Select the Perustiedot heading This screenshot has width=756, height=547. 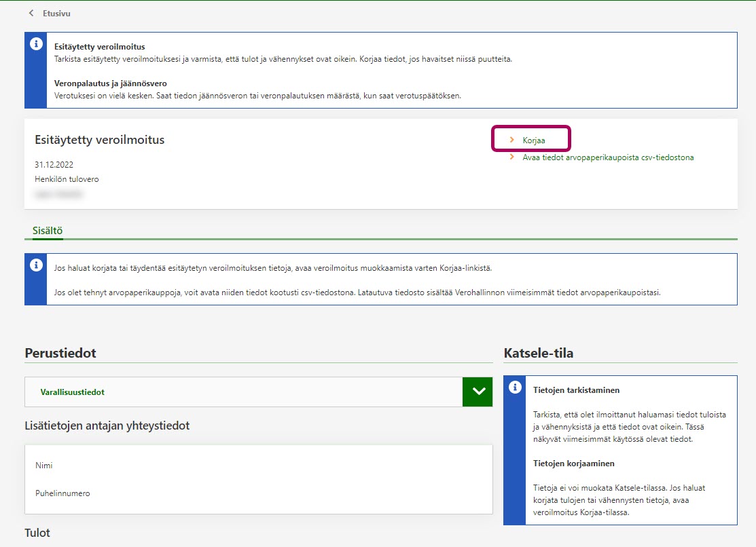[x=60, y=353]
